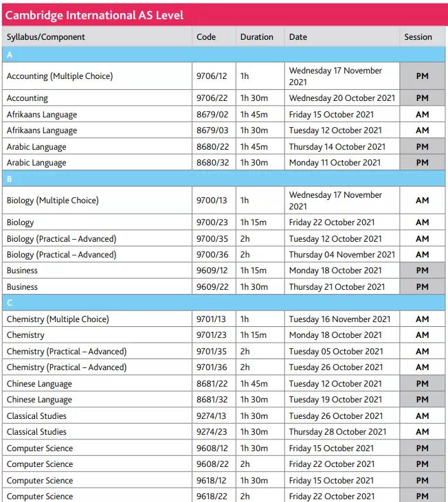The image size is (448, 502).
Task: Select Biology (Multiple Choice) entry
Action: (52, 201)
